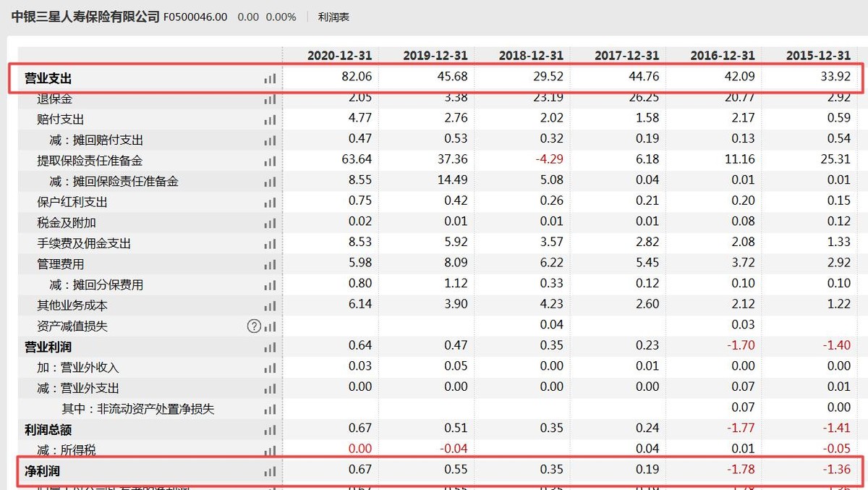Viewport: 868px width, 490px height.
Task: Click 所得税 value -0.04 for 2019
Action: (x=454, y=449)
